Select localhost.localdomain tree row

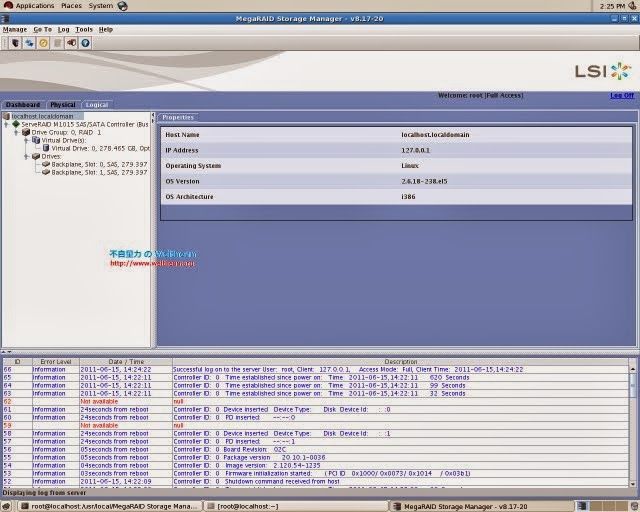click(x=42, y=116)
